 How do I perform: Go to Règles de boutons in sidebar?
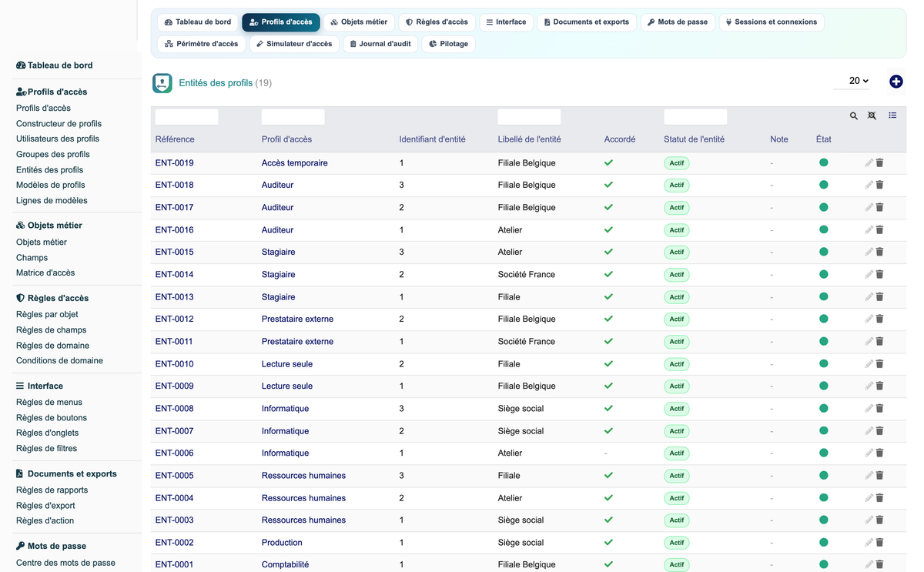point(52,417)
